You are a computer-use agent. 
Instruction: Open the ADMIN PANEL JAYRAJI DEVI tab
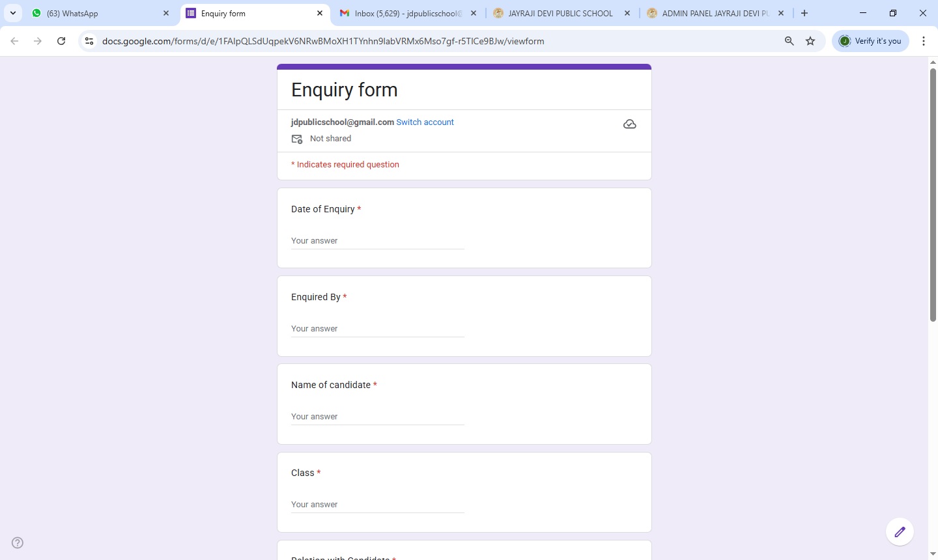(713, 13)
